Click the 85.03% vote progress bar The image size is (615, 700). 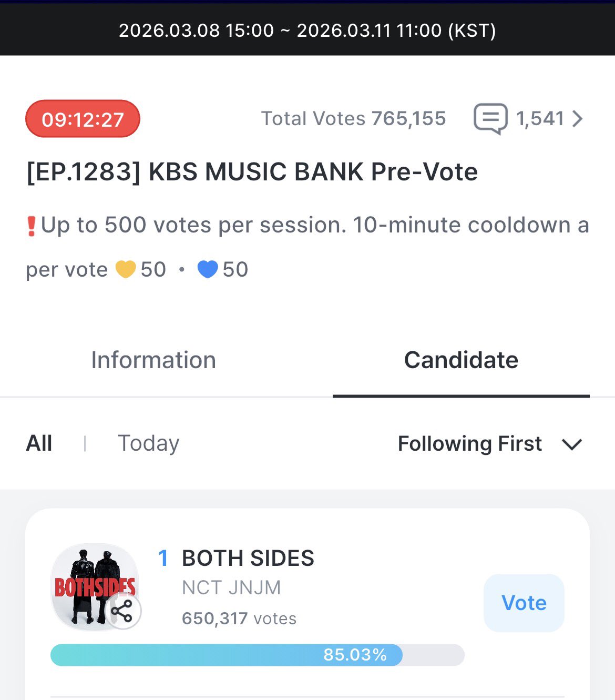click(257, 655)
